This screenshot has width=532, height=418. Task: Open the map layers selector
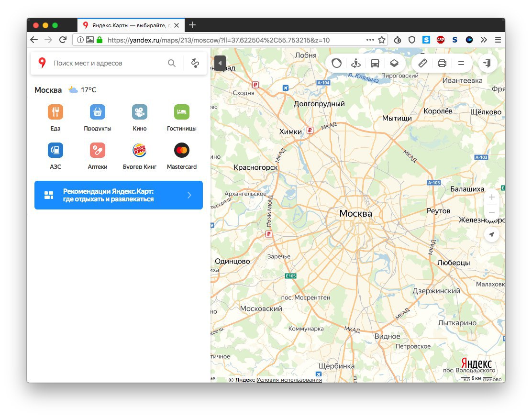pyautogui.click(x=394, y=63)
